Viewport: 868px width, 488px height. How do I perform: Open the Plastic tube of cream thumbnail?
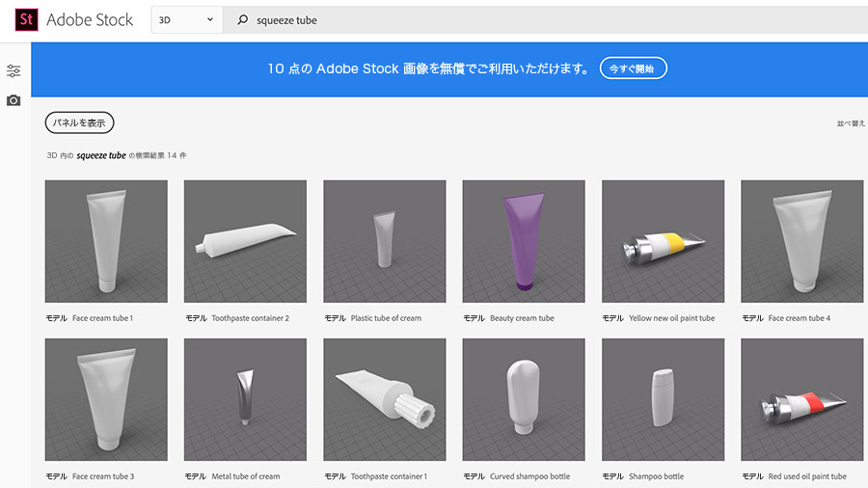point(385,241)
